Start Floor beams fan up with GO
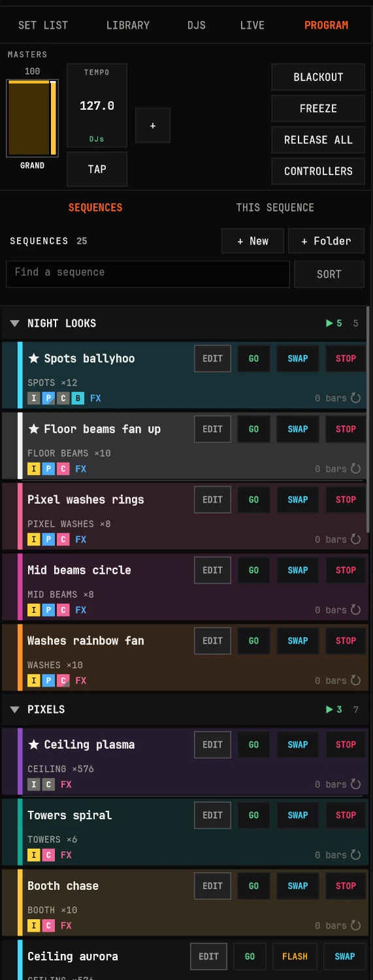373x980 pixels. pyautogui.click(x=253, y=429)
